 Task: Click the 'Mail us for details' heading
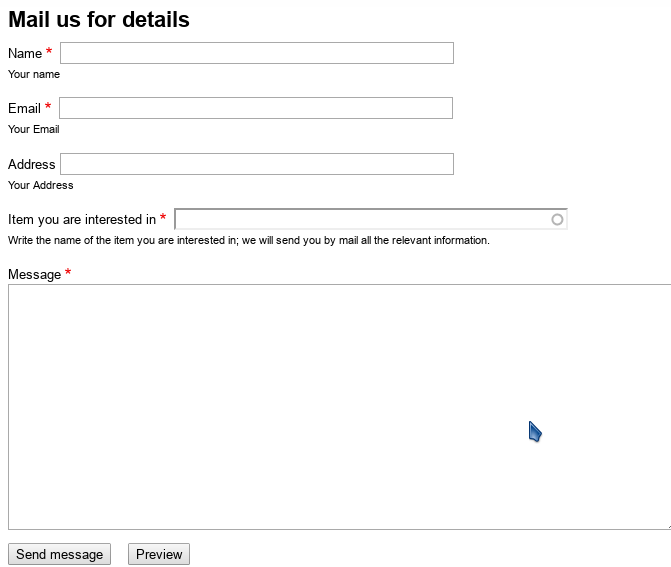[x=99, y=19]
